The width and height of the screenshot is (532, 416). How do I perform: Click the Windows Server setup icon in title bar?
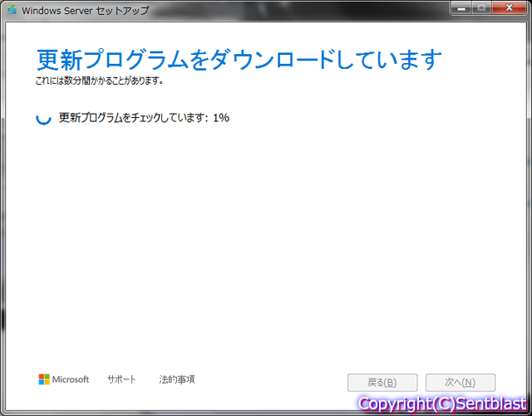(12, 9)
